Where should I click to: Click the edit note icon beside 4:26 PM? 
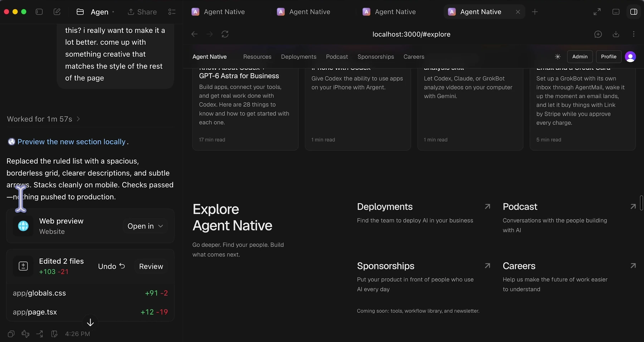point(54,334)
